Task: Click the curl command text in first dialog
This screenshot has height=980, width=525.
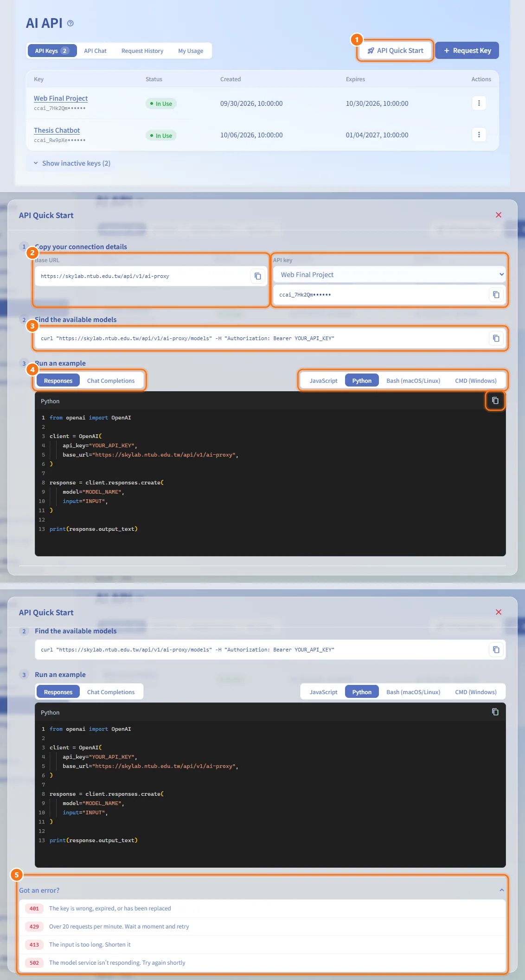Action: coord(187,338)
